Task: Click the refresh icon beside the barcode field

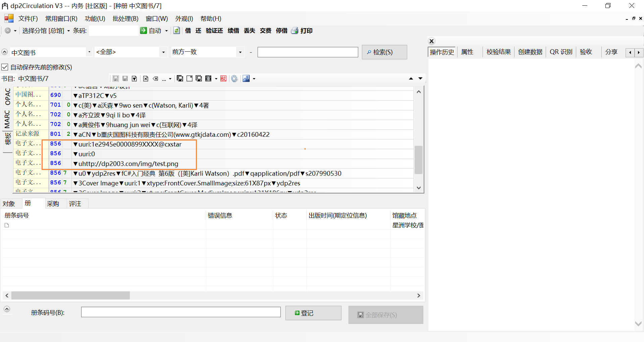Action: tap(177, 31)
